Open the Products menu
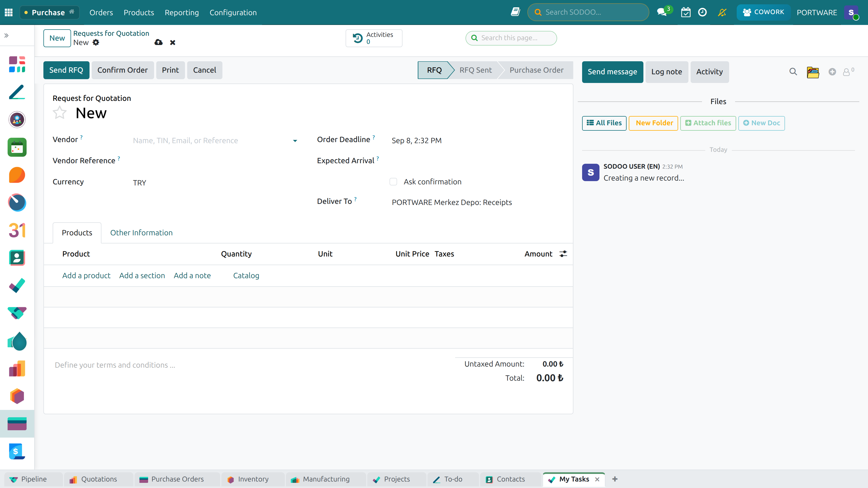 tap(139, 12)
